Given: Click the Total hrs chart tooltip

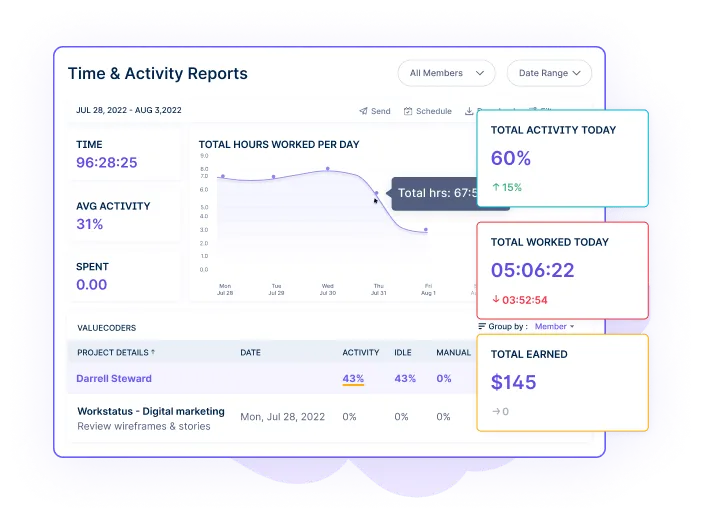Looking at the screenshot, I should point(434,193).
